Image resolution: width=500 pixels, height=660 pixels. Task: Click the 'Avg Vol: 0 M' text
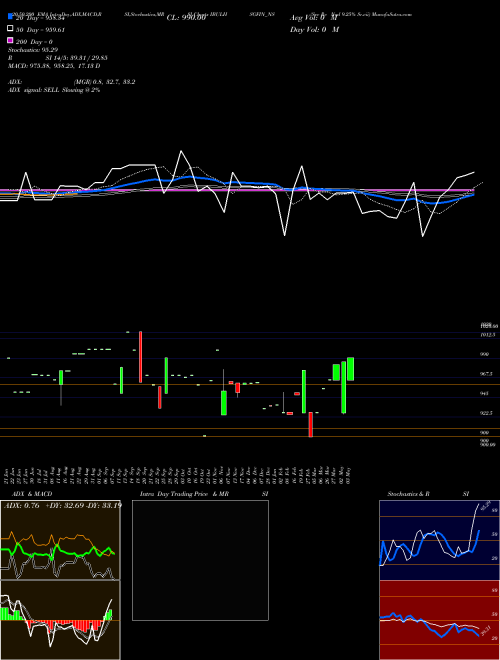tap(314, 18)
